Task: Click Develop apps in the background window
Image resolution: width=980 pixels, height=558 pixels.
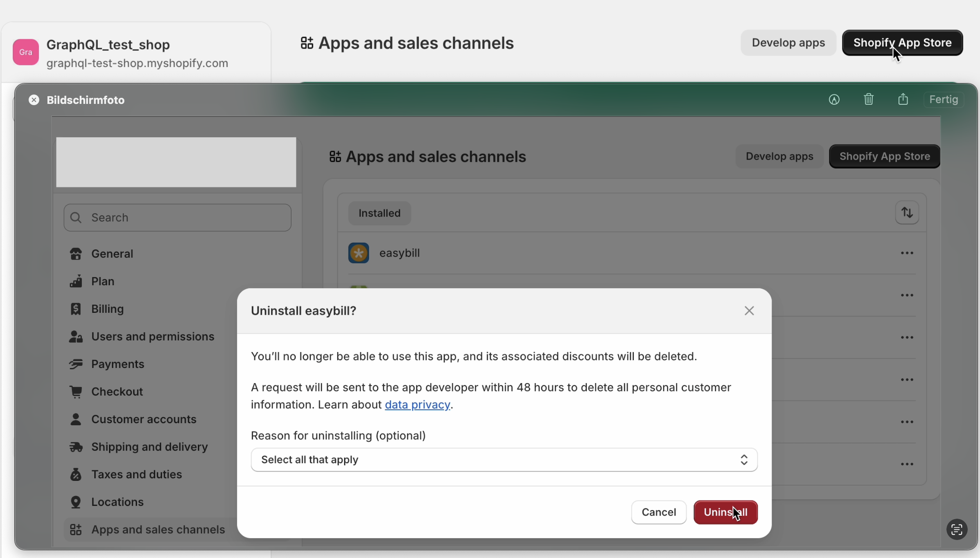Action: (x=788, y=43)
